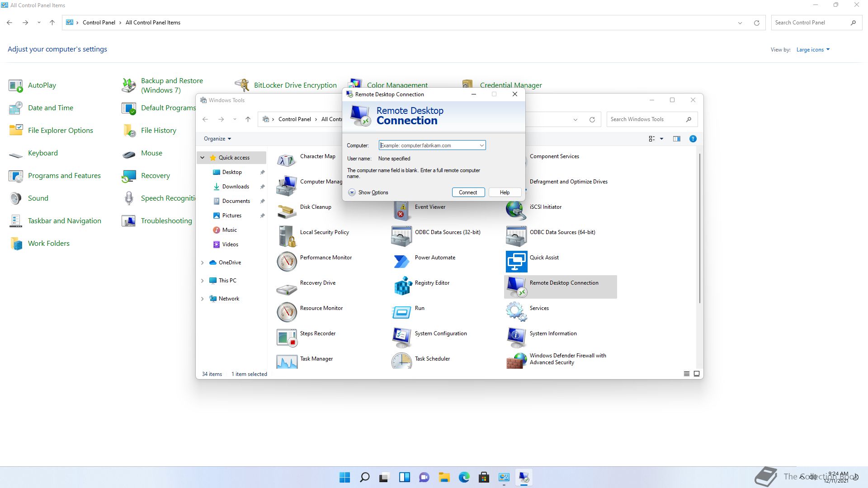This screenshot has width=868, height=488.
Task: Select Videos in the navigation pane
Action: coord(230,244)
